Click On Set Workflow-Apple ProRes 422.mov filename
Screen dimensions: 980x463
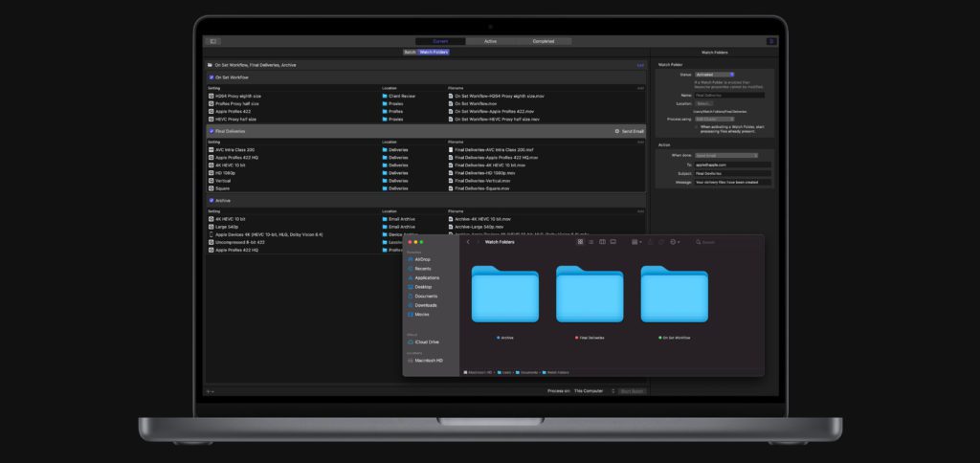point(494,111)
